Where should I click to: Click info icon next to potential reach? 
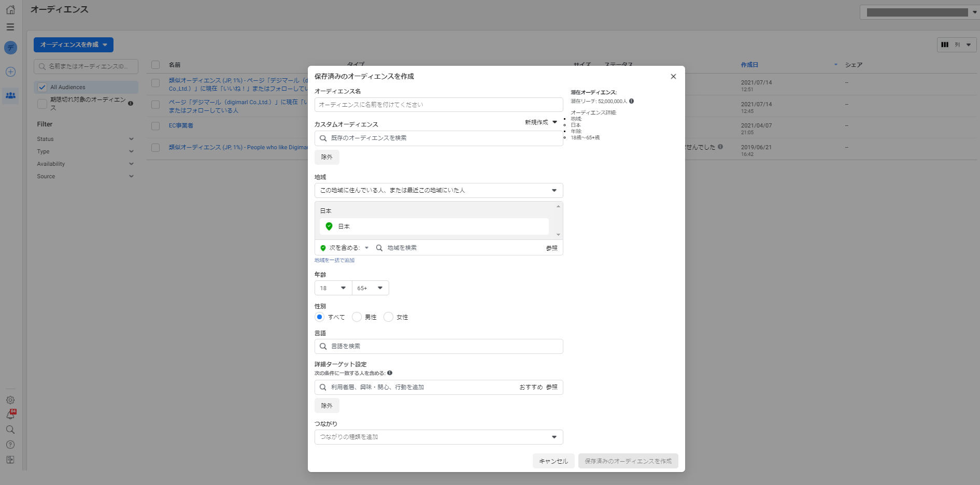point(631,101)
